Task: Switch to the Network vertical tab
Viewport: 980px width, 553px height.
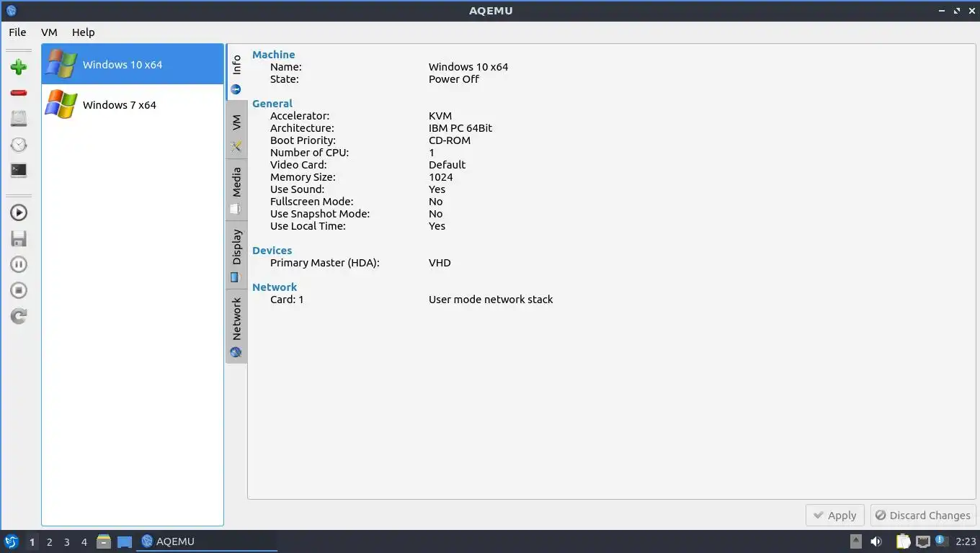Action: click(x=236, y=326)
